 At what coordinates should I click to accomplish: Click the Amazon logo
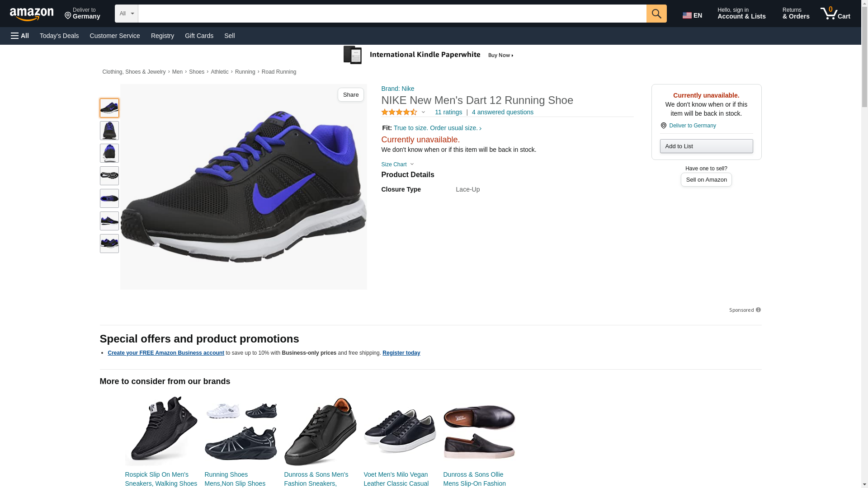click(x=32, y=14)
